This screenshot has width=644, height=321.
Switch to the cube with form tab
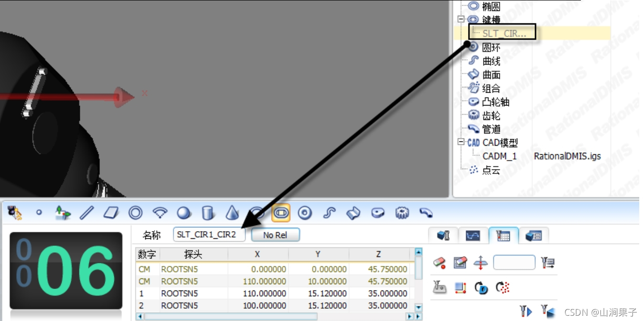pos(534,235)
